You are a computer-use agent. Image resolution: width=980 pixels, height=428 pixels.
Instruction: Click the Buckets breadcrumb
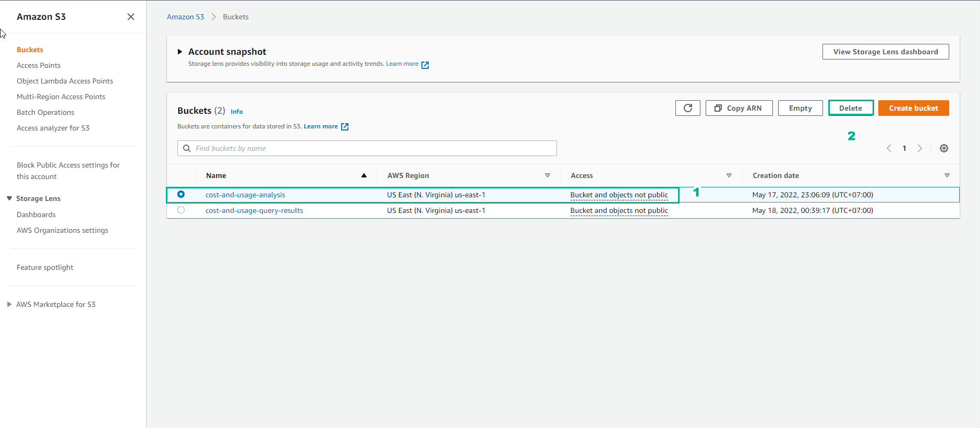236,17
